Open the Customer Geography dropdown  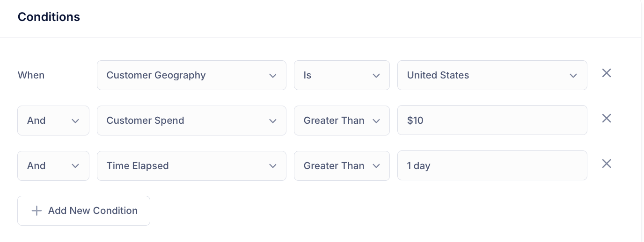click(191, 75)
